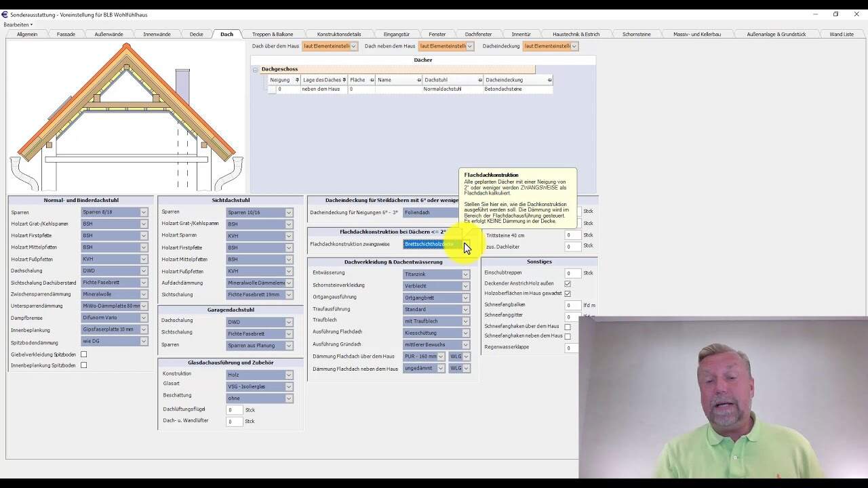The image size is (868, 488).
Task: Open the Schornsteine tab
Action: (636, 34)
